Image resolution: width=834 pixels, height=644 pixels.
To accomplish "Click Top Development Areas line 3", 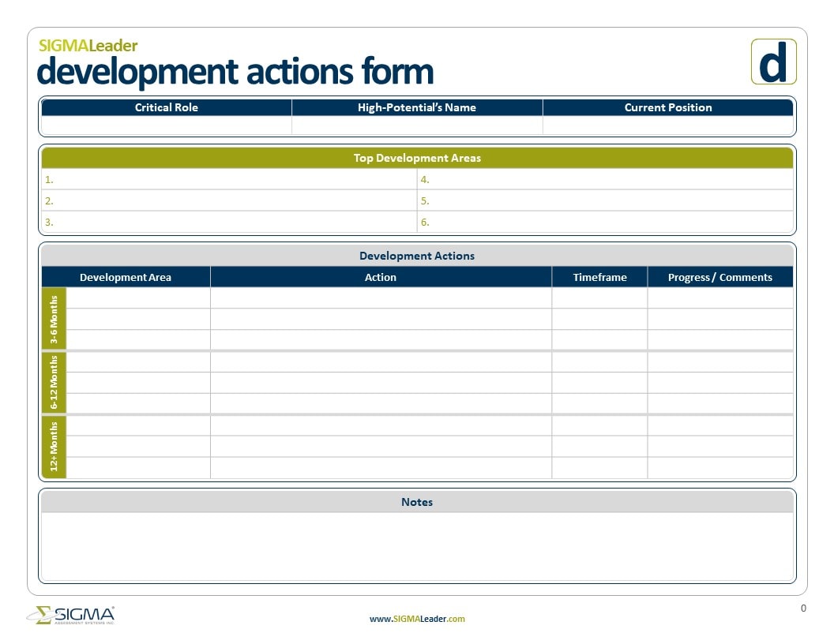I will (229, 222).
